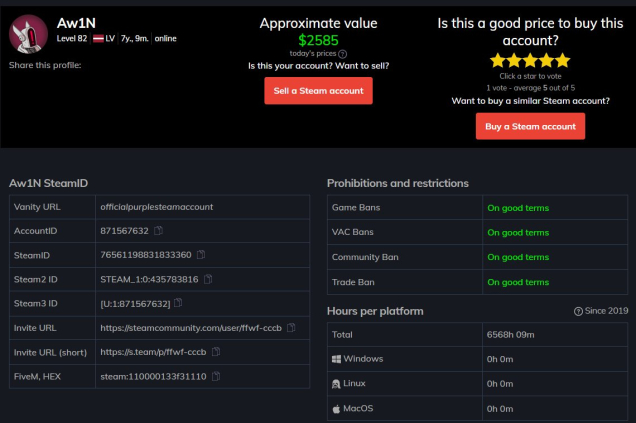Viewport: 636px width, 423px height.
Task: Click the Latvia flag icon
Action: (x=98, y=38)
